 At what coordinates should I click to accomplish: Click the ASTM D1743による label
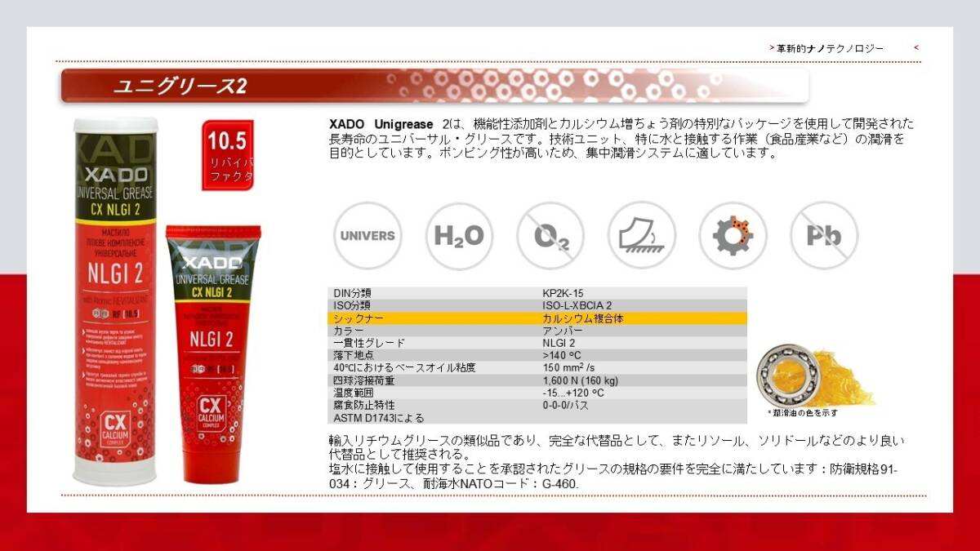[x=379, y=418]
